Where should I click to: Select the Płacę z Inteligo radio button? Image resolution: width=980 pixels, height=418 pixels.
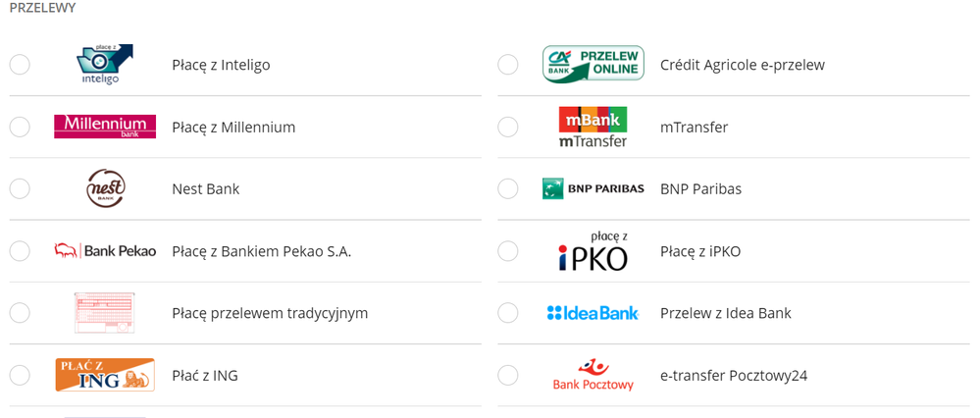[20, 65]
